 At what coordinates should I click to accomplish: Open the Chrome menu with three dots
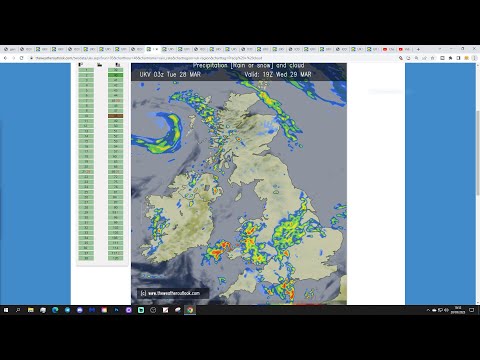[x=475, y=58]
